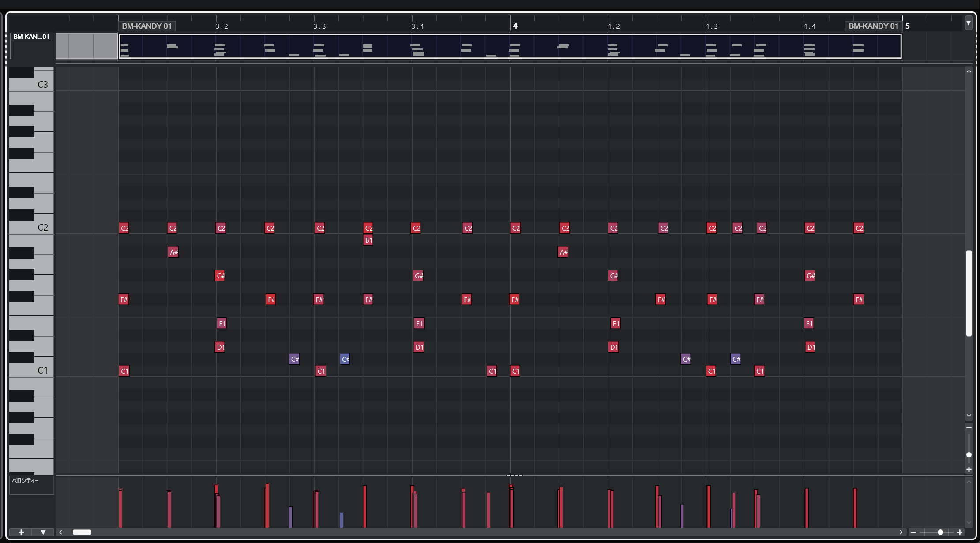Click ruler bar 5 marker

click(x=908, y=26)
